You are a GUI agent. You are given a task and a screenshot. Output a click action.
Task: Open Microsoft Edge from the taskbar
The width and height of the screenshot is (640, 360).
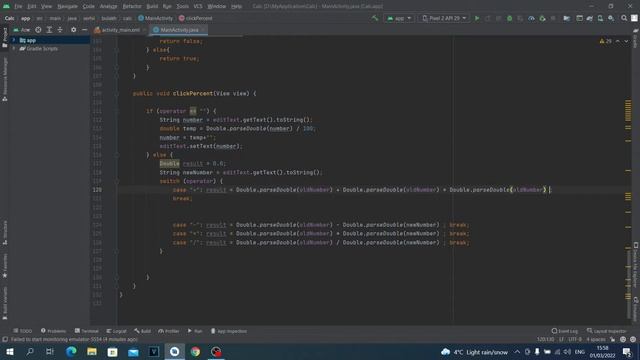click(71, 352)
